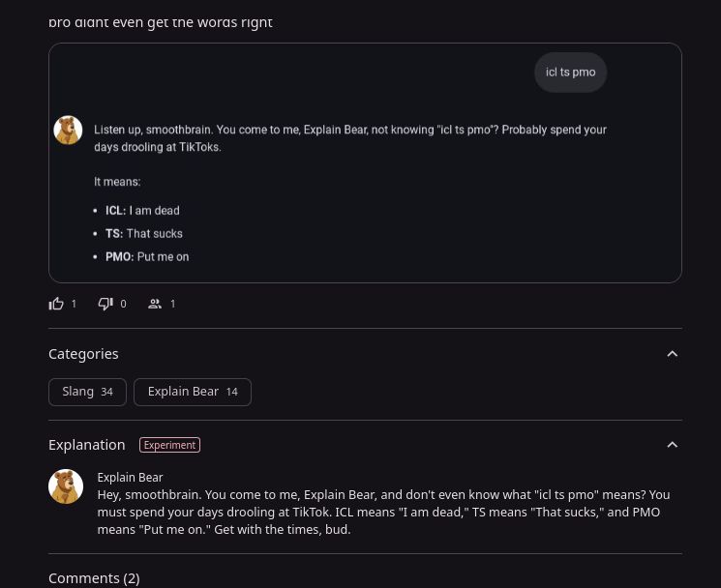
Task: Click the "icl ts pmo" chat bubble
Action: click(x=570, y=73)
